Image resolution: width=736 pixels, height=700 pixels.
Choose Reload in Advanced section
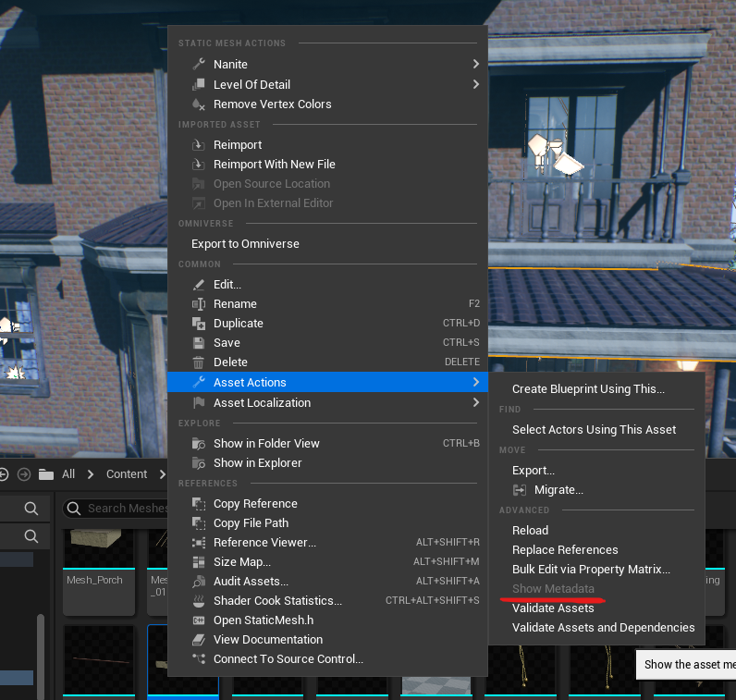click(x=596, y=530)
